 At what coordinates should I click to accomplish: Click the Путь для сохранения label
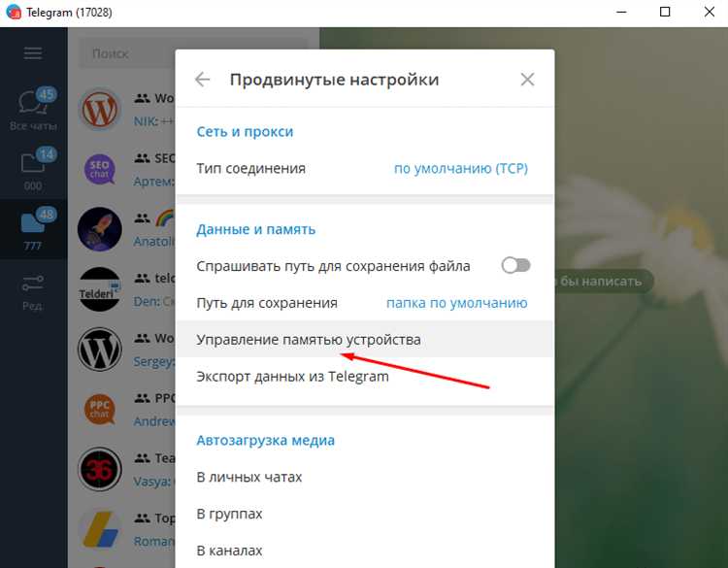pos(267,303)
